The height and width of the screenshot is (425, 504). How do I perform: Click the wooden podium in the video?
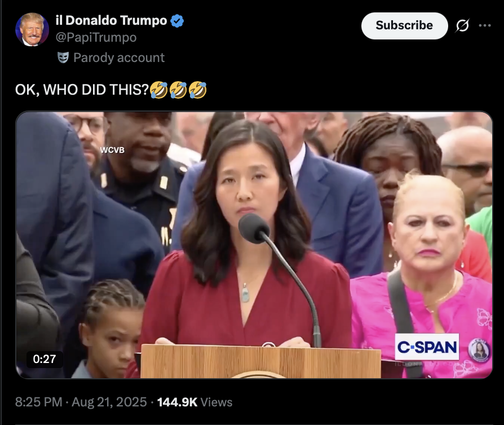(x=260, y=361)
